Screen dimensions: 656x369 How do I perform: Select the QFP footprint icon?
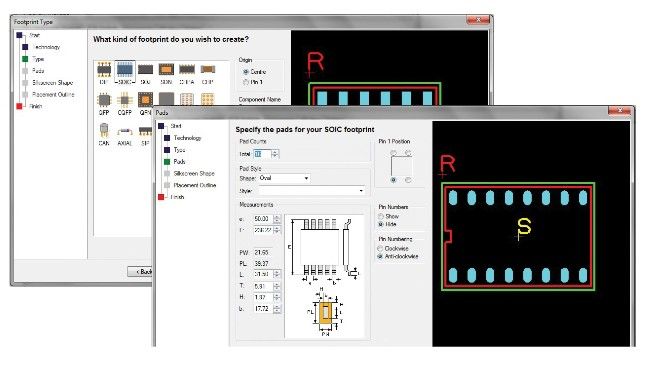tap(104, 100)
